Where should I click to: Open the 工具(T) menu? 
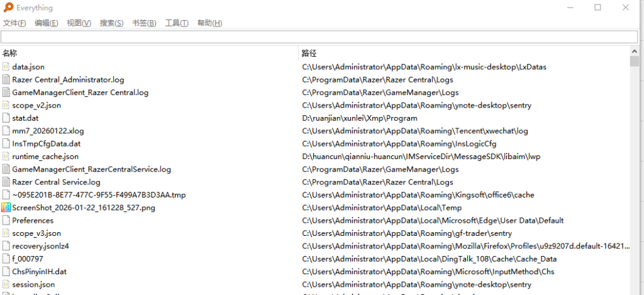click(177, 23)
